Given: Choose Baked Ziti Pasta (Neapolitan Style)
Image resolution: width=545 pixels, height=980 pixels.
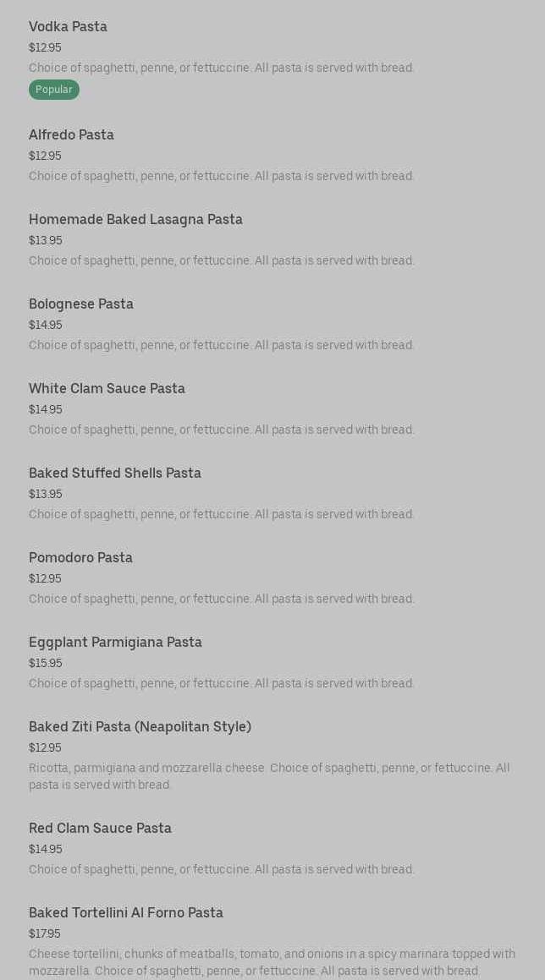Looking at the screenshot, I should [140, 727].
